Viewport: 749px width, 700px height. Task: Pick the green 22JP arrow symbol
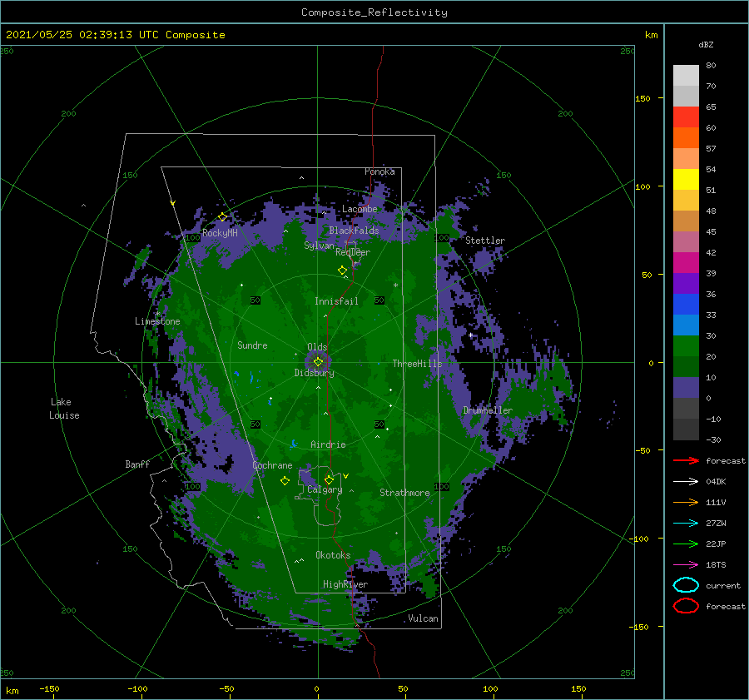coord(686,544)
